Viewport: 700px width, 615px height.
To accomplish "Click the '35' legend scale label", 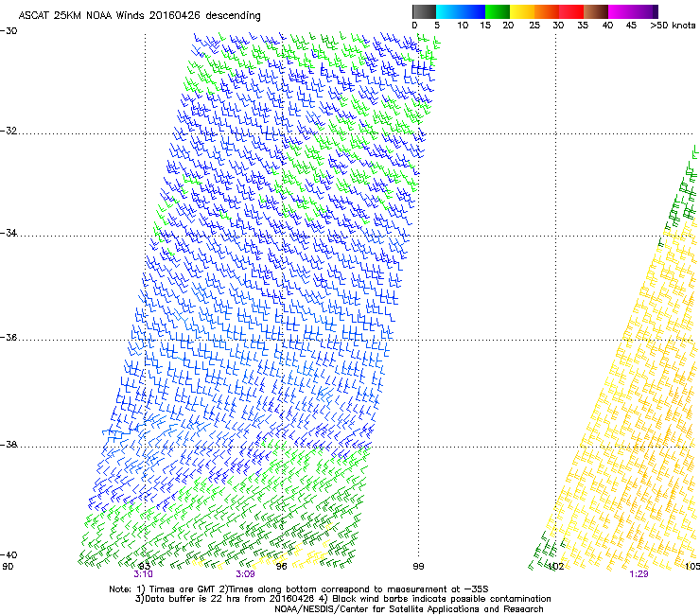I will point(583,26).
